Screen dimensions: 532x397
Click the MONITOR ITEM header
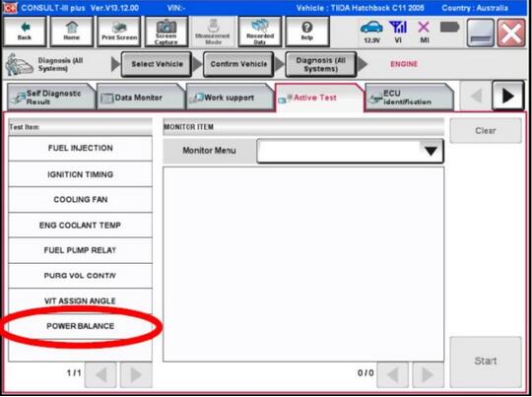(x=303, y=127)
